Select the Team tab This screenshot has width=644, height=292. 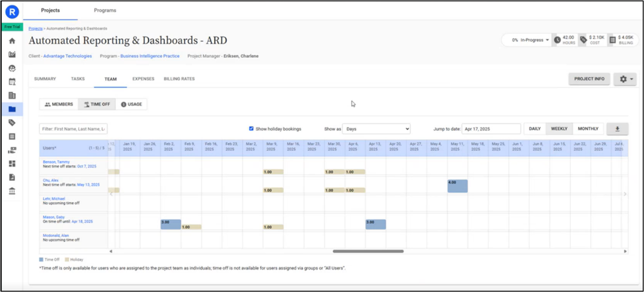tap(110, 79)
